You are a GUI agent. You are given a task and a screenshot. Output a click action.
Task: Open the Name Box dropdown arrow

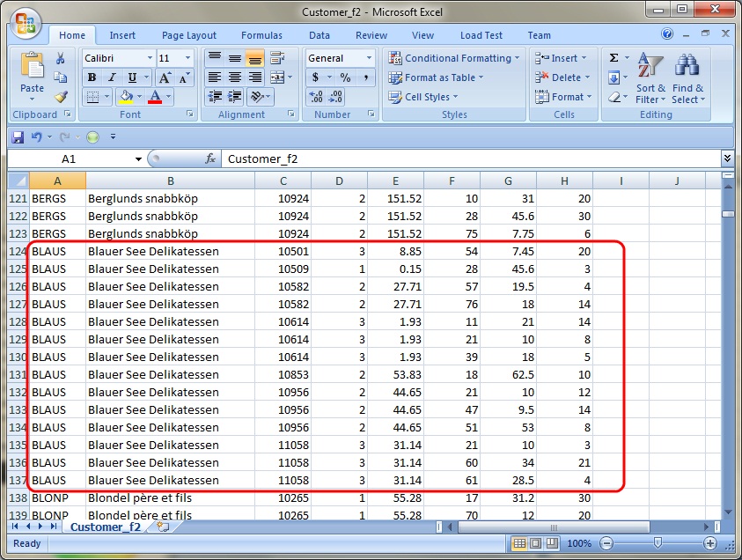138,159
